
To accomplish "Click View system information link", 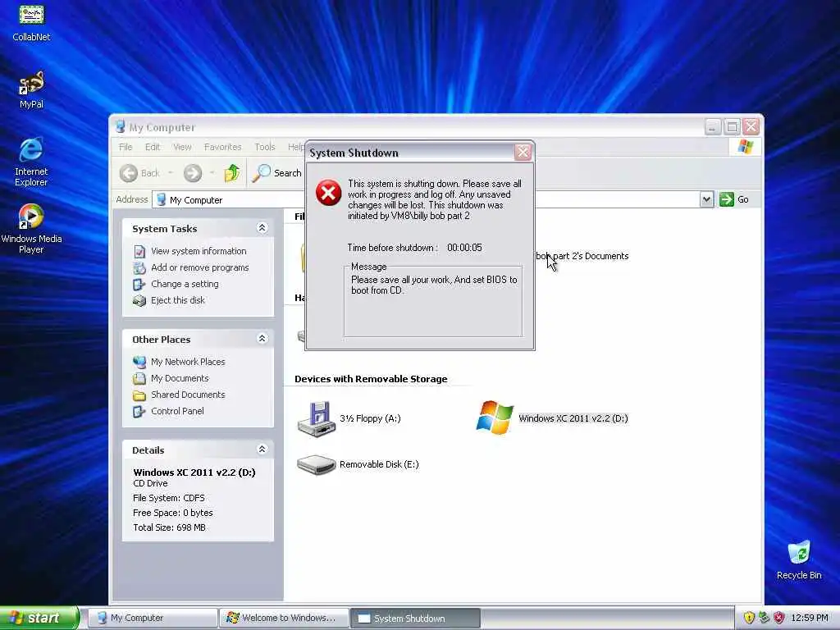I will click(199, 251).
